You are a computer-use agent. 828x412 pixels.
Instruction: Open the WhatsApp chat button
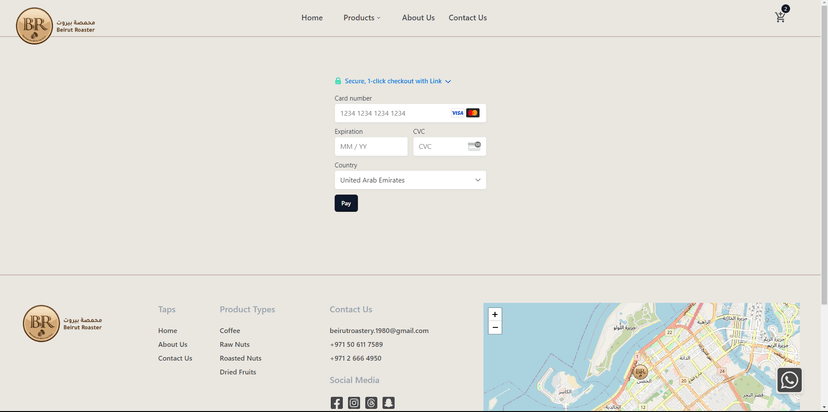point(790,380)
